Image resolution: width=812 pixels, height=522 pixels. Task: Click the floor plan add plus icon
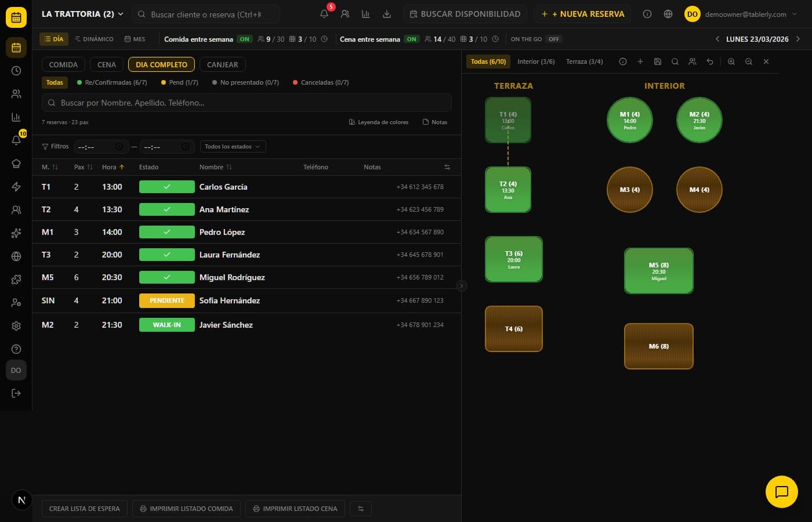(640, 61)
